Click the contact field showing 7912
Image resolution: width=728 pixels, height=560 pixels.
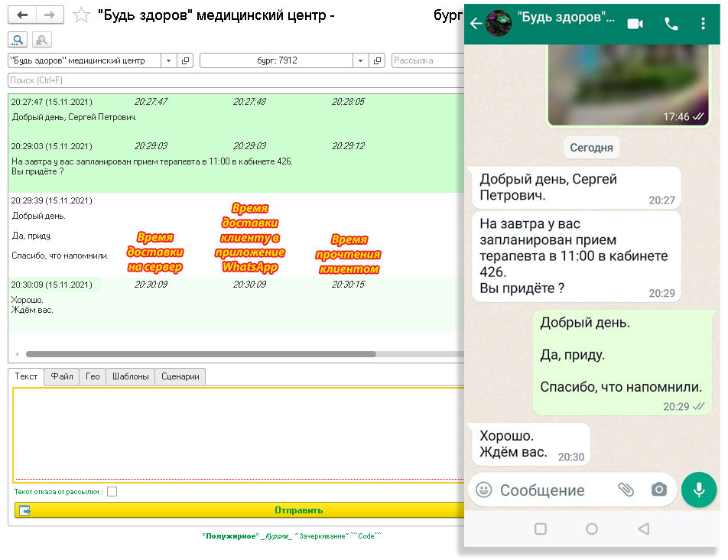(x=276, y=60)
